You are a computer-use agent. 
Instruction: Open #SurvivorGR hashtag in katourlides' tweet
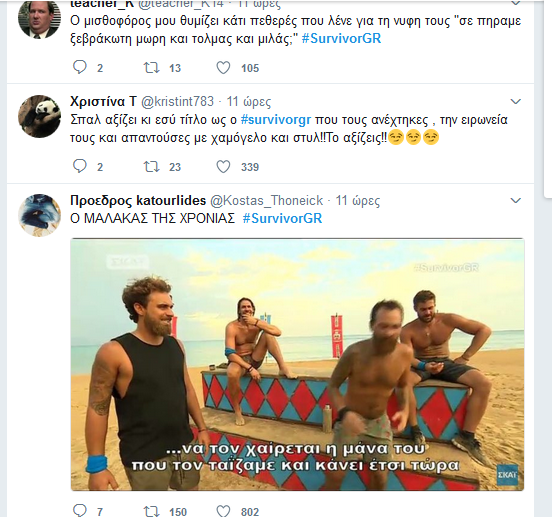(x=282, y=219)
